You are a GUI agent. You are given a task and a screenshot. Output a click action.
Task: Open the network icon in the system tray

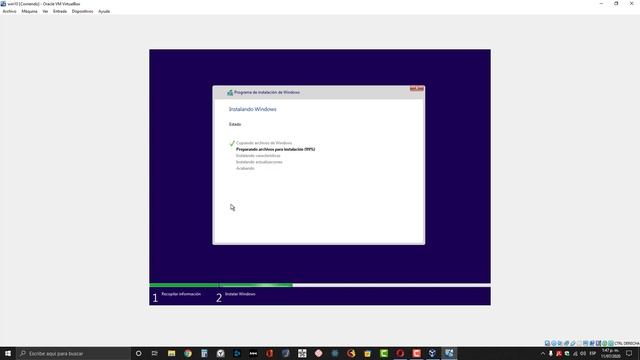(x=575, y=353)
